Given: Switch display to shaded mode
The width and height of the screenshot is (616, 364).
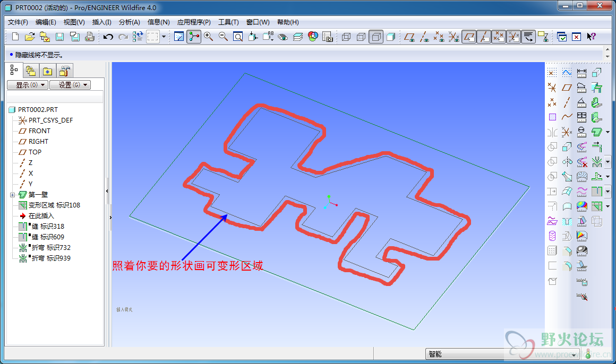Looking at the screenshot, I should click(x=391, y=37).
